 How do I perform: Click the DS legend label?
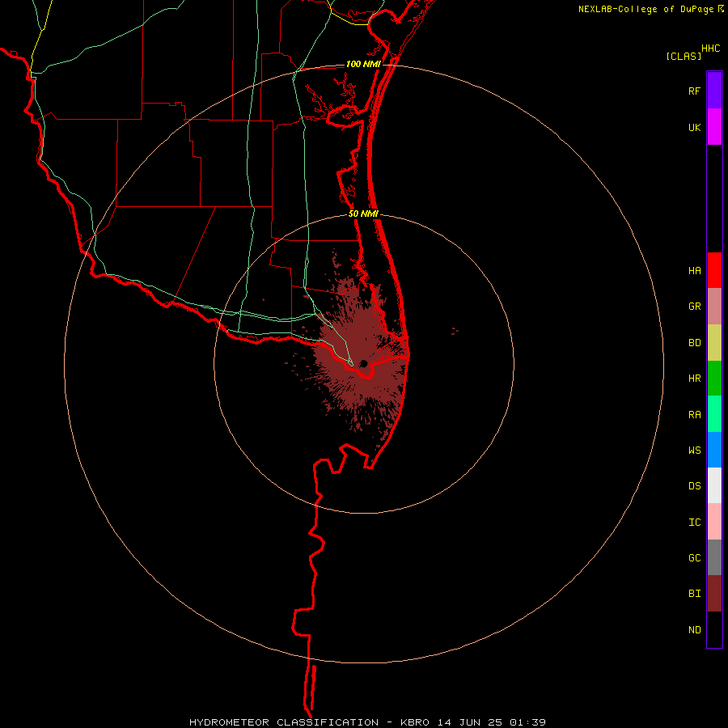click(x=694, y=486)
